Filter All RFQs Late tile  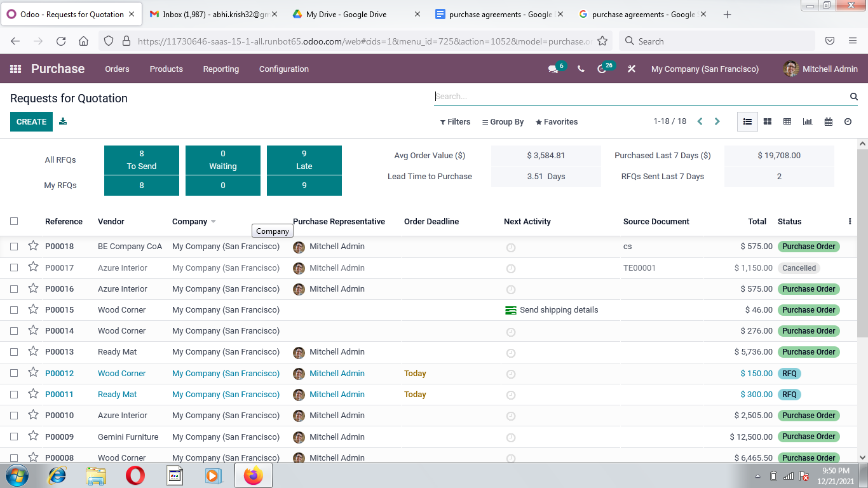304,160
